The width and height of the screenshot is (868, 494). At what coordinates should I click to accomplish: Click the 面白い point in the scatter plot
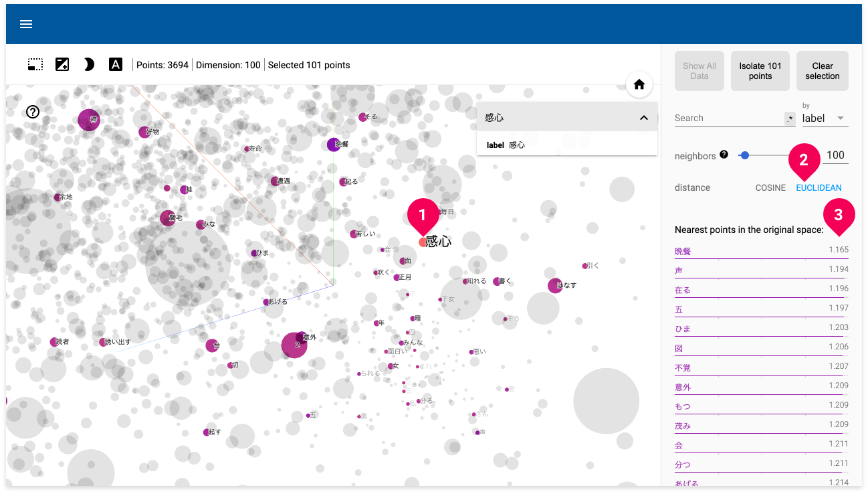click(x=387, y=351)
